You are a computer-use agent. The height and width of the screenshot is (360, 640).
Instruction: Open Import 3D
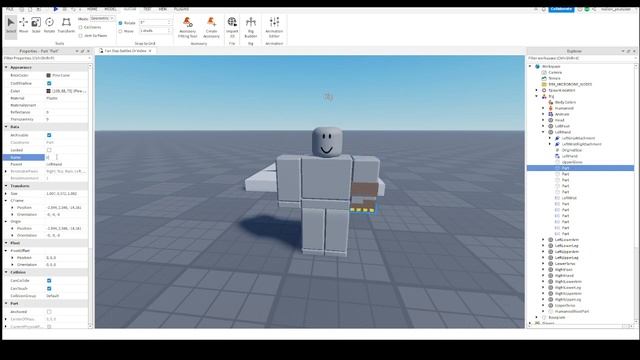[x=232, y=27]
